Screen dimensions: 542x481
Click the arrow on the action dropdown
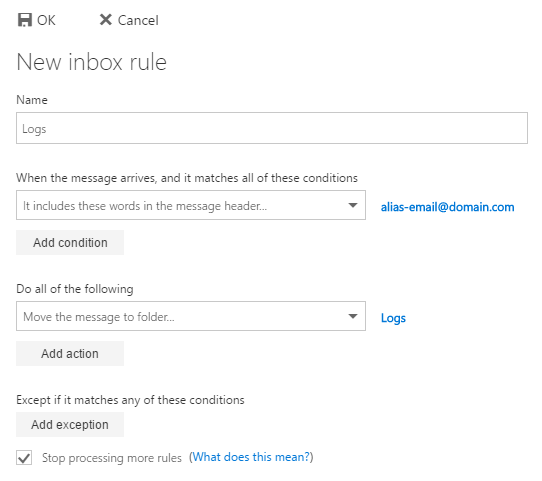(x=353, y=316)
